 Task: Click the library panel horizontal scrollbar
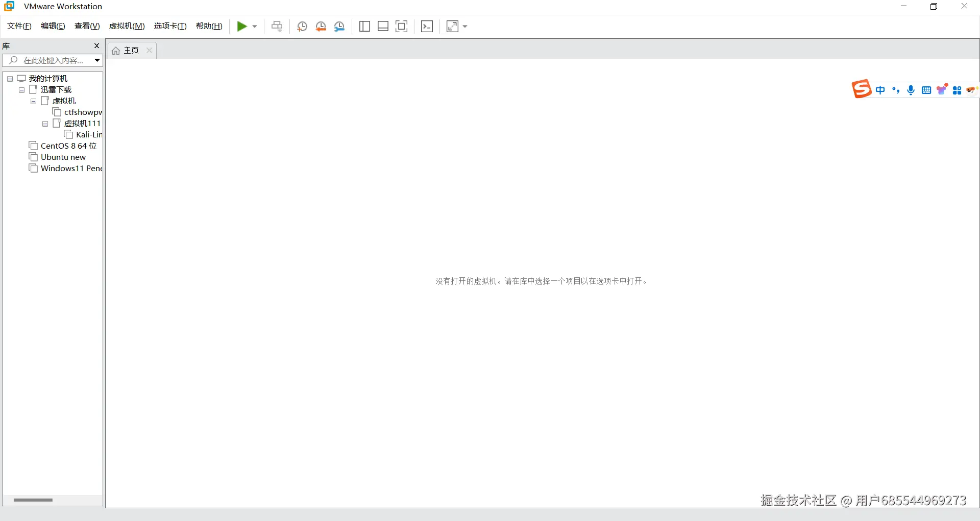tap(33, 500)
